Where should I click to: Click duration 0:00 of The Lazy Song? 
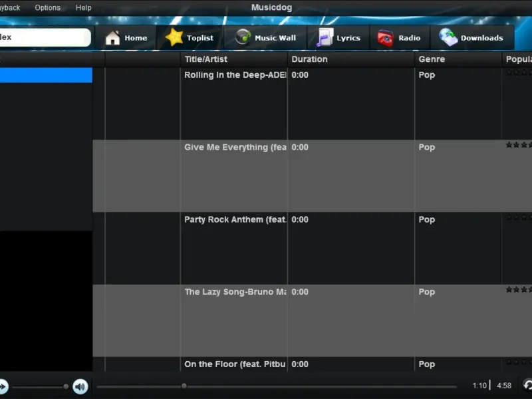pyautogui.click(x=300, y=292)
